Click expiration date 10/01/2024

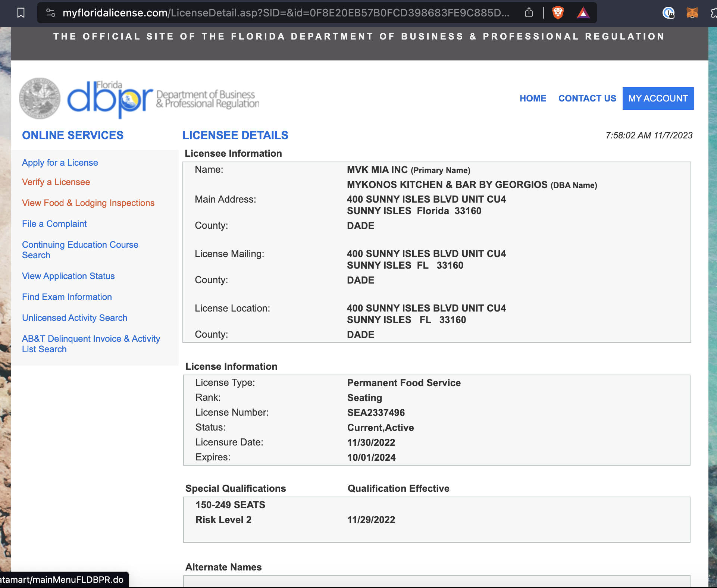tap(372, 457)
